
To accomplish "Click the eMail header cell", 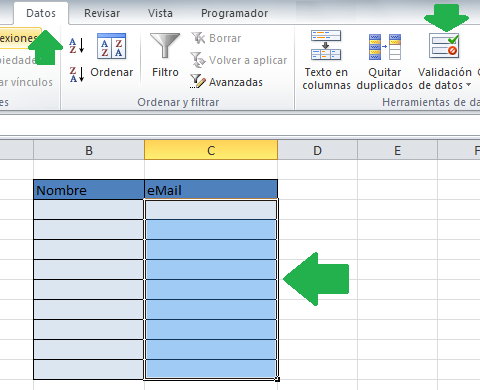I will [x=211, y=190].
